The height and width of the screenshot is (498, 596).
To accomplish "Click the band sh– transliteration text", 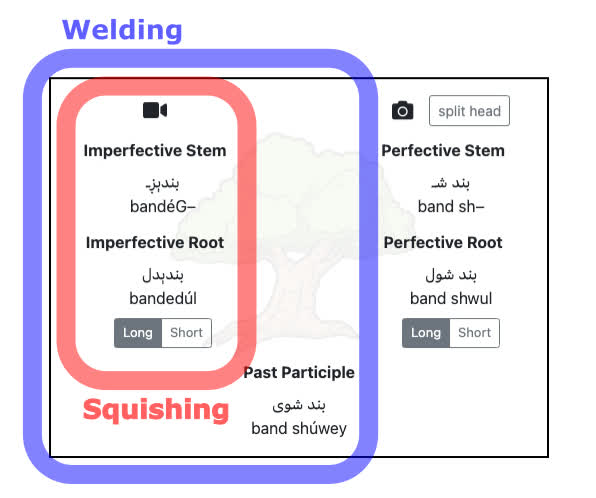I will point(451,207).
